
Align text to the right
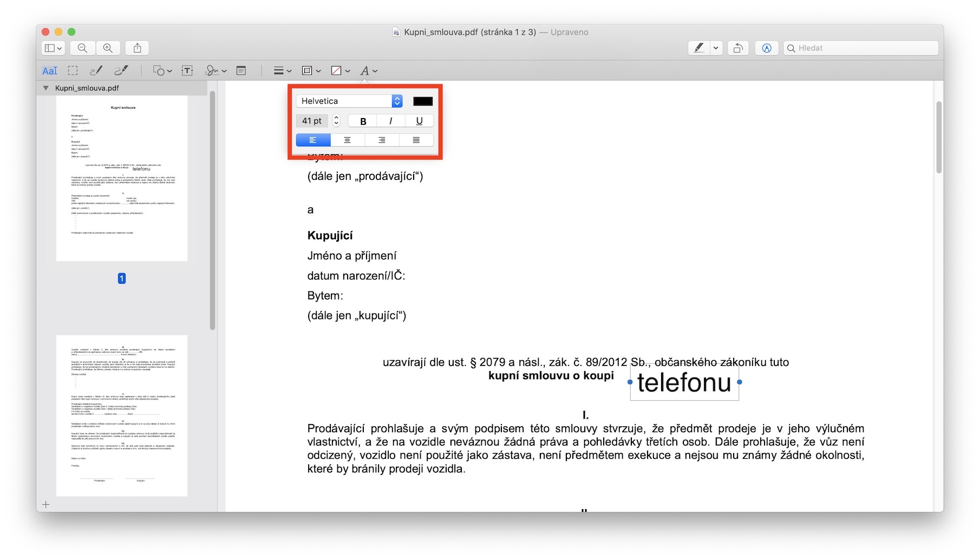pos(382,140)
